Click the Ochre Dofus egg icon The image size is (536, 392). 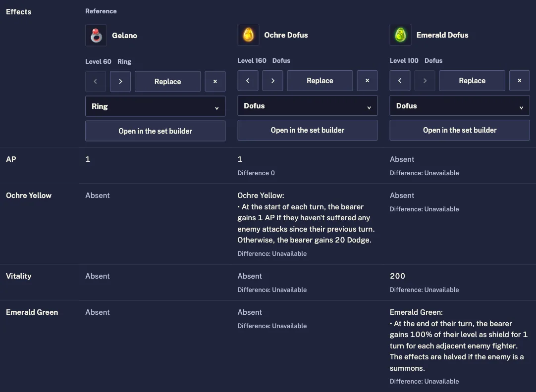[x=248, y=35]
